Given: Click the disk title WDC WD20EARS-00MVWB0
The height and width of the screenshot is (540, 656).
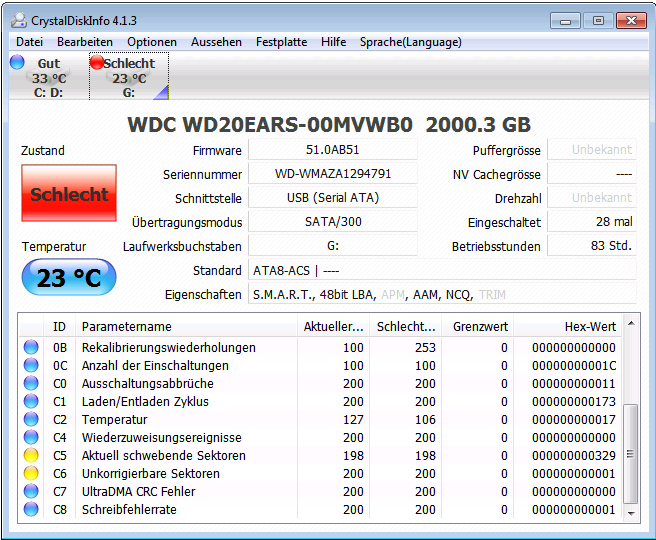Looking at the screenshot, I should click(270, 125).
